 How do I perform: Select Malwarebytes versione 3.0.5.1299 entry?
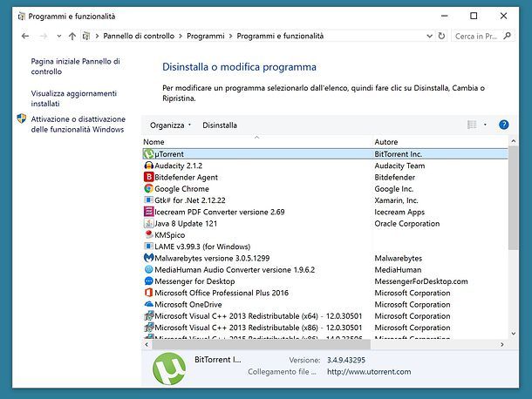pos(212,258)
